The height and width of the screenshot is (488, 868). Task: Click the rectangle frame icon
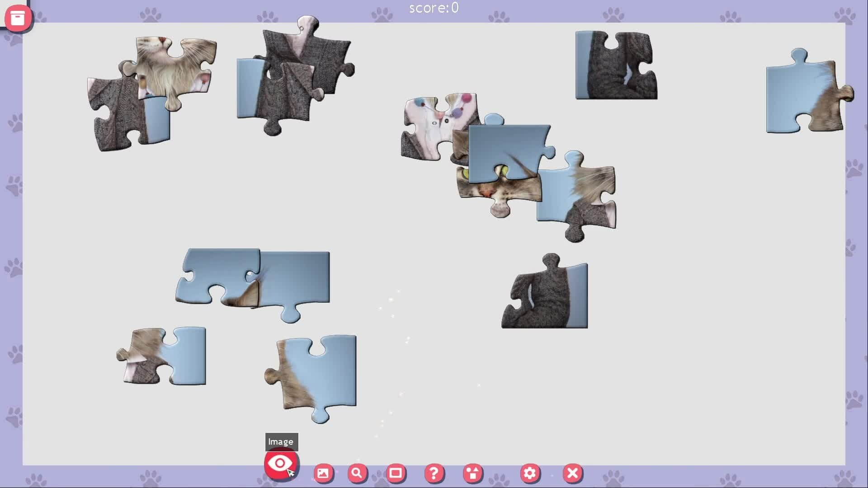coord(396,473)
